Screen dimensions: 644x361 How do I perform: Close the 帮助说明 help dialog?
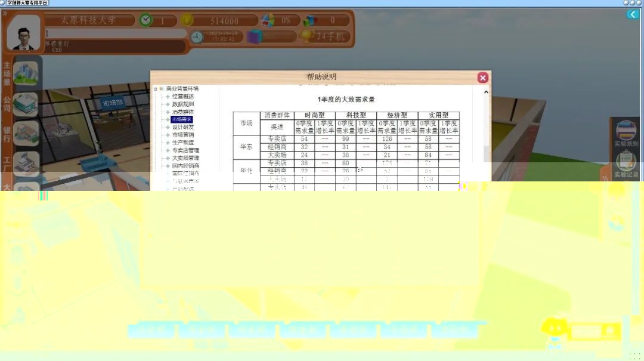(x=482, y=78)
